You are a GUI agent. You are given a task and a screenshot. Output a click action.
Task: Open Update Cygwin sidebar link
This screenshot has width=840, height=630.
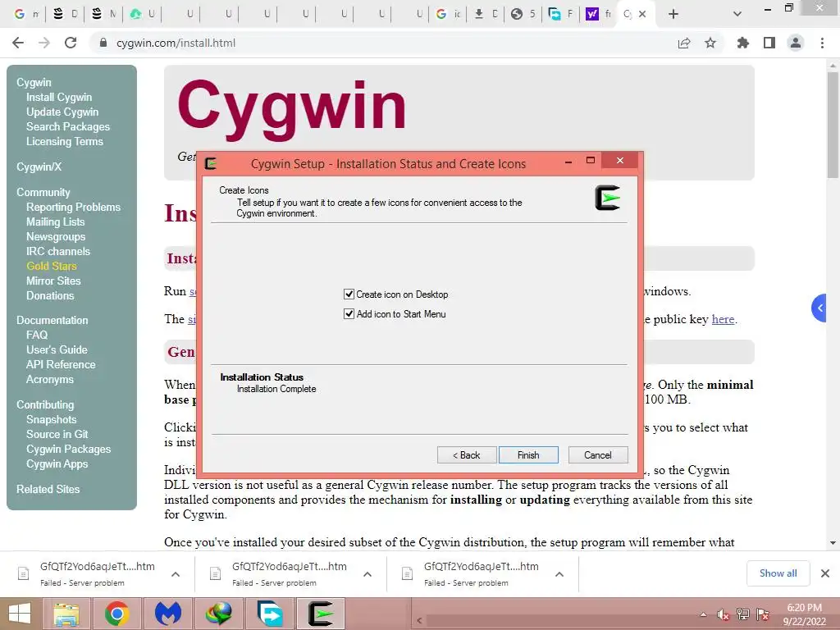coord(62,112)
